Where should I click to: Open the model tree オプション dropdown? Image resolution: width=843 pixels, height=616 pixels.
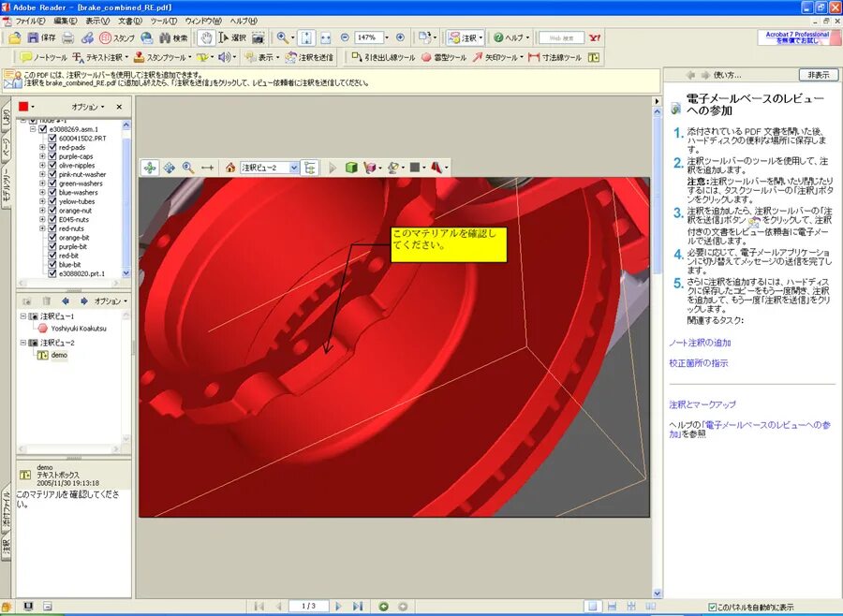click(x=88, y=107)
